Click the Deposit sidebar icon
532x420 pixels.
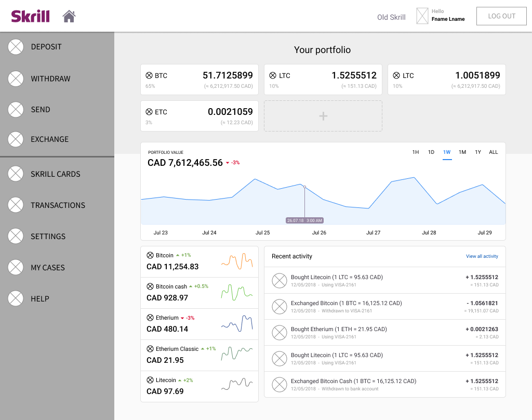coord(16,47)
